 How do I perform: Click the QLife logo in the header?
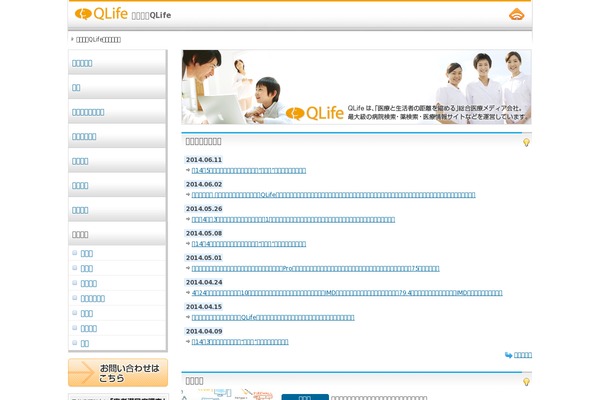click(101, 14)
